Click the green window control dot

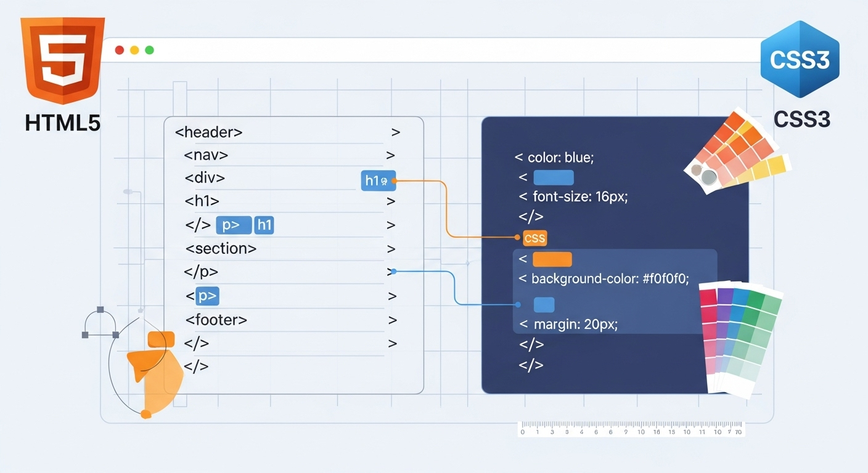coord(149,50)
